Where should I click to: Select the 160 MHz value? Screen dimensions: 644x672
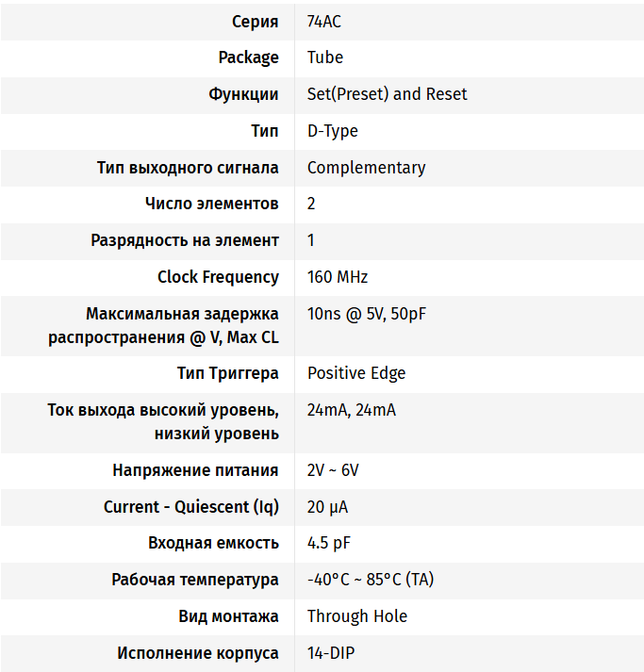point(337,277)
